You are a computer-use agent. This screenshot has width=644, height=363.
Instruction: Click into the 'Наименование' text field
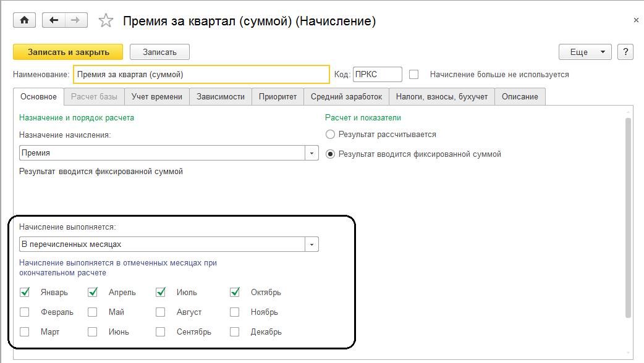coord(201,74)
